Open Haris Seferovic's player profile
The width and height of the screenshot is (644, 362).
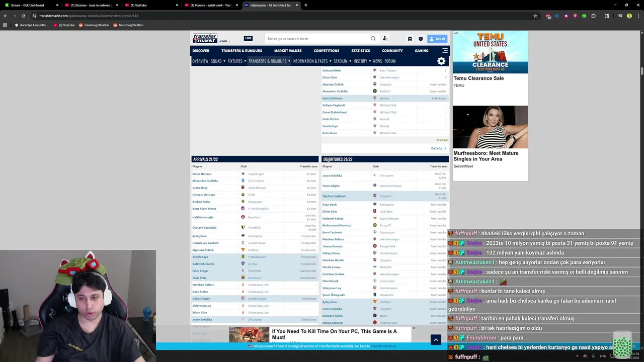pos(333,98)
